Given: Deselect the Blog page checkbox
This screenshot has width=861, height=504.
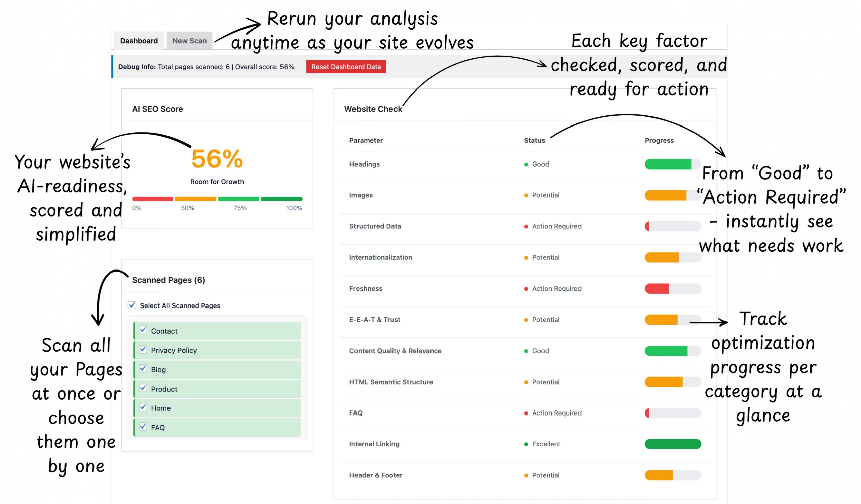Looking at the screenshot, I should coord(143,369).
